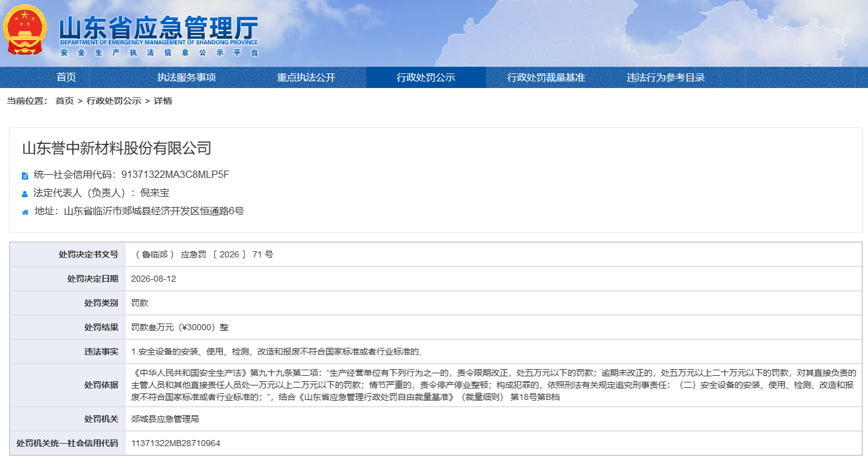Open the 首页 navigation tab
868x468 pixels.
[x=66, y=78]
